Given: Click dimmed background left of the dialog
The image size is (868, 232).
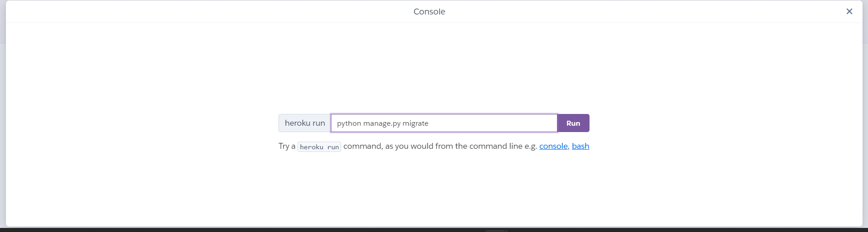Looking at the screenshot, I should point(2,113).
